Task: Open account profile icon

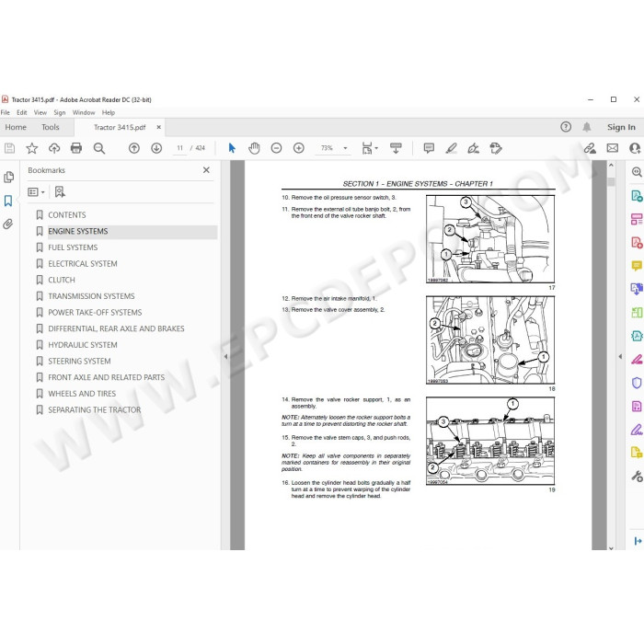Action: tap(636, 148)
